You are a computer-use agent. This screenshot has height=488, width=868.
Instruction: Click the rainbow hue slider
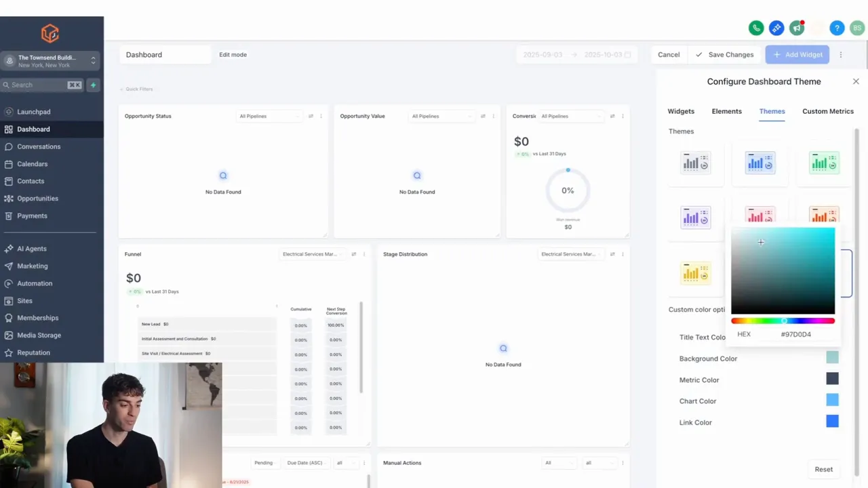(783, 321)
